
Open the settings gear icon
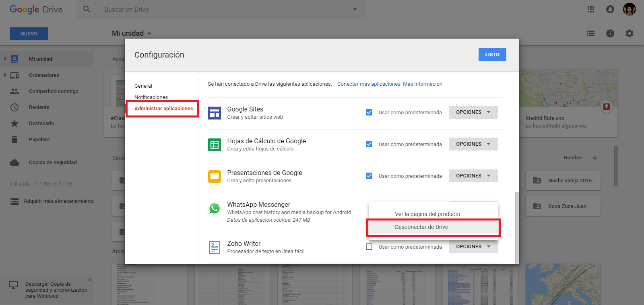pyautogui.click(x=630, y=33)
